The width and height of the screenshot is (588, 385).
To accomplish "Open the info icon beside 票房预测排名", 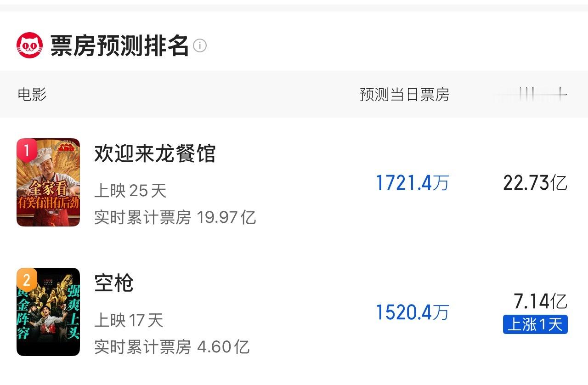I will 200,46.
